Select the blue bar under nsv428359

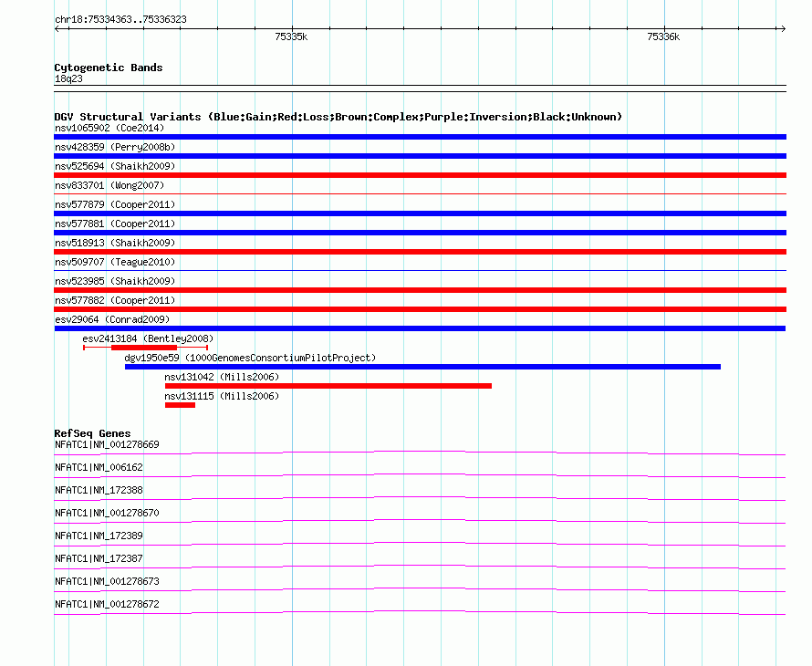pos(420,156)
